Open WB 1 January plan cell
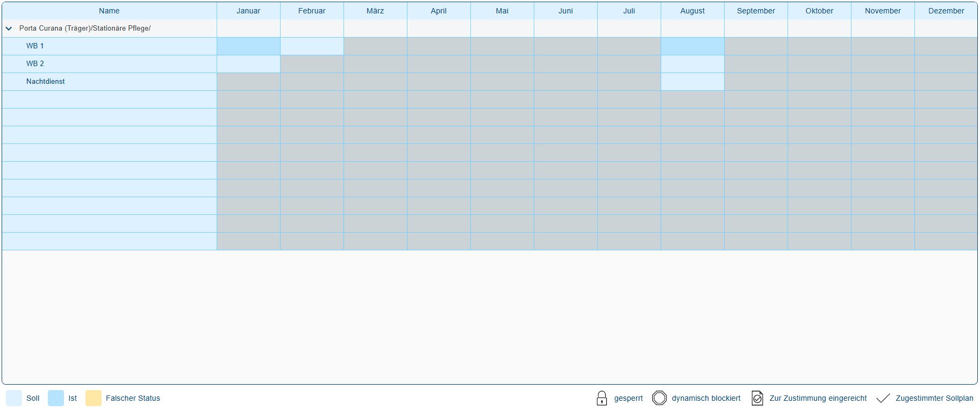Image resolution: width=980 pixels, height=411 pixels. (x=248, y=46)
